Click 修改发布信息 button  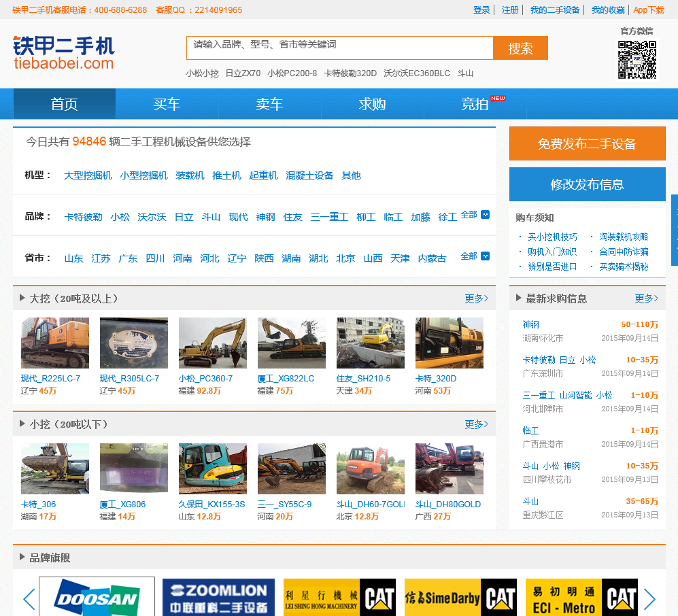click(x=587, y=184)
